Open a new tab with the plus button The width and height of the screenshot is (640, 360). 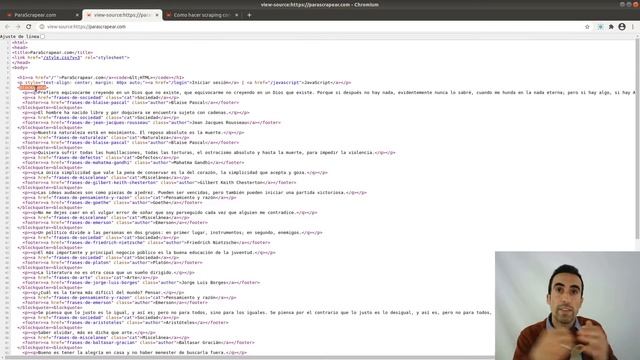point(249,15)
